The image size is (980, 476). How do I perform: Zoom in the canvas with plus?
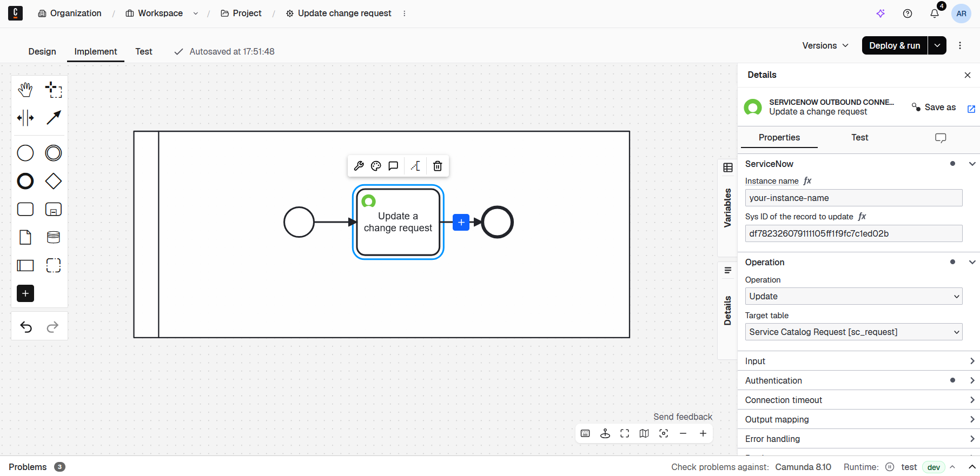[703, 433]
